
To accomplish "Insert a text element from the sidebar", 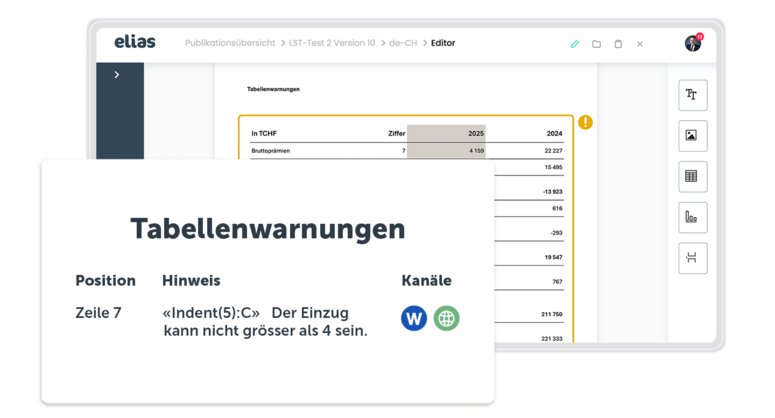I will tap(692, 95).
